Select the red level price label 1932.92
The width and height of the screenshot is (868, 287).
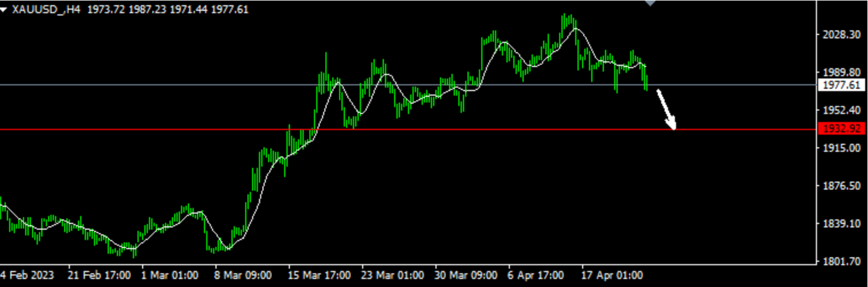[841, 129]
